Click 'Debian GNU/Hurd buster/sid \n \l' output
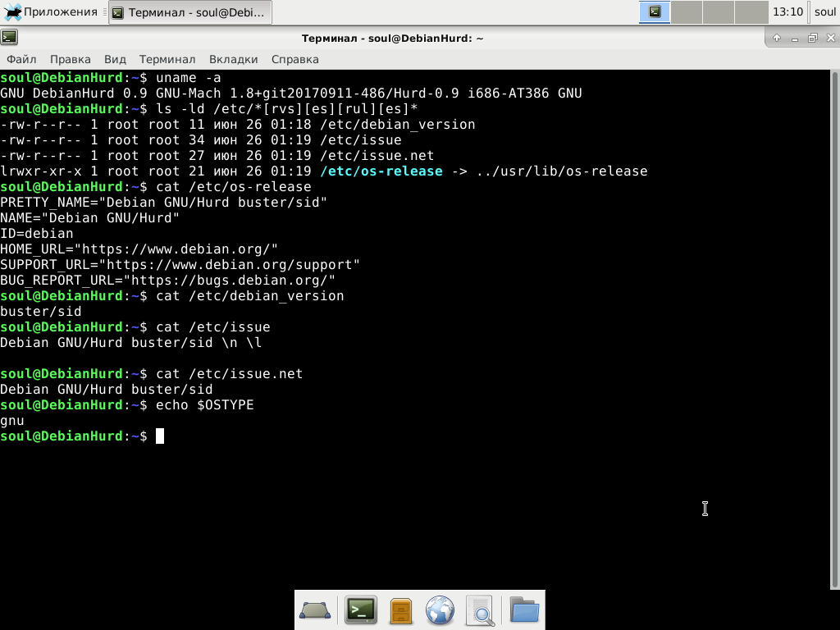This screenshot has height=630, width=840. coord(130,343)
